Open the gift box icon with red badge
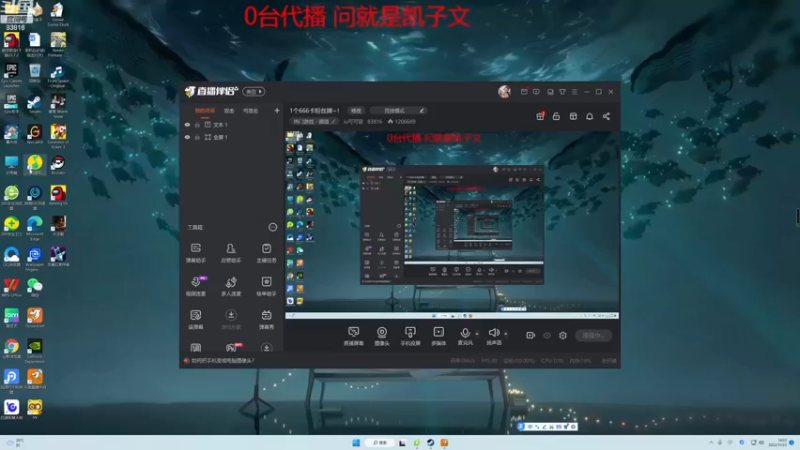 pyautogui.click(x=540, y=116)
